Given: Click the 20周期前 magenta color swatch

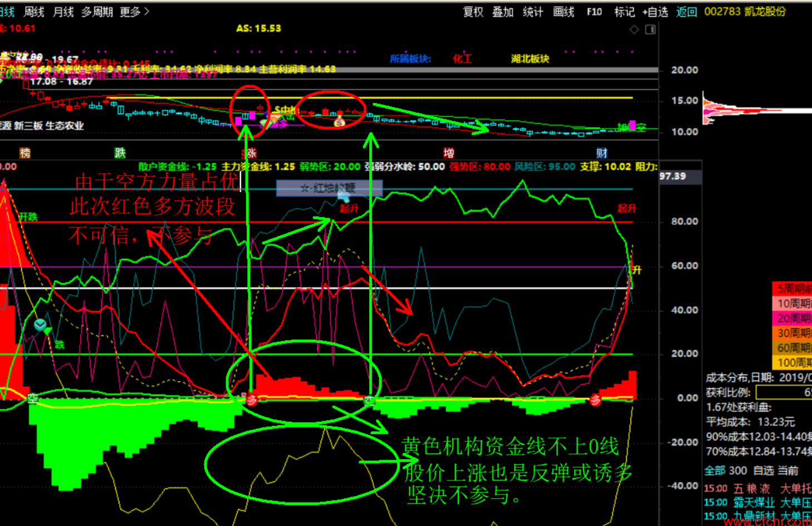Looking at the screenshot, I should pyautogui.click(x=792, y=318).
